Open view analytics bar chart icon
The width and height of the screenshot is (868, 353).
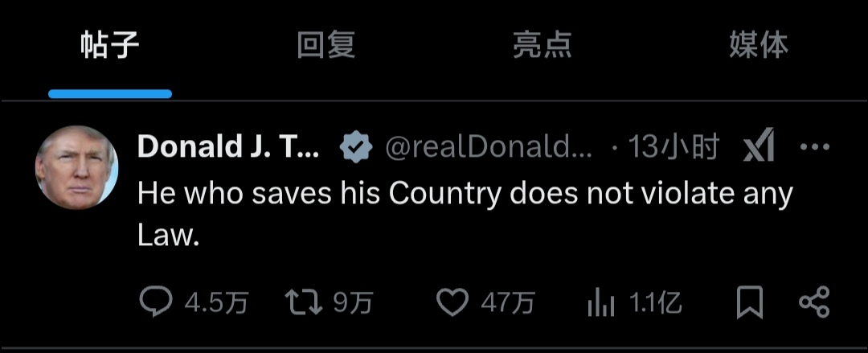pos(600,303)
